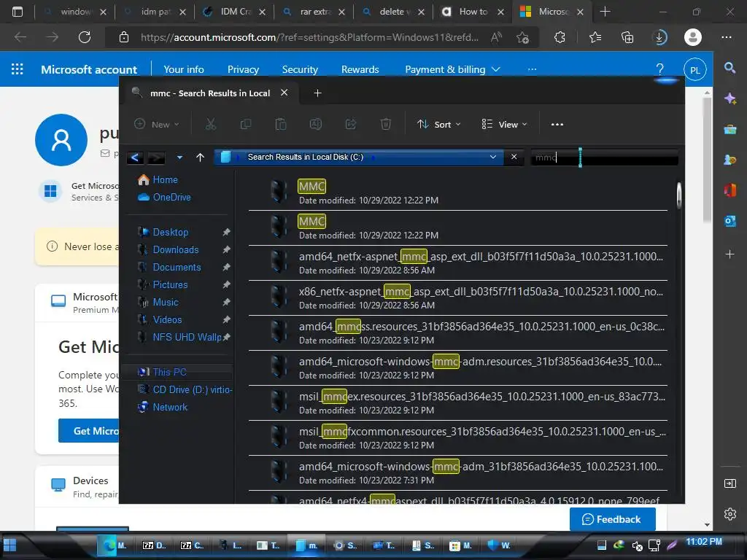Open Edge Collections icon
The image size is (747, 560).
(627, 37)
